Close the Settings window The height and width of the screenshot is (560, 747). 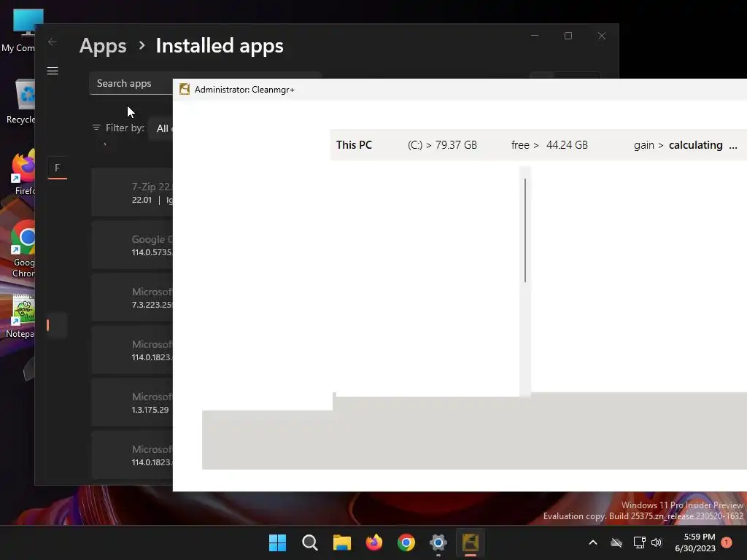click(602, 36)
